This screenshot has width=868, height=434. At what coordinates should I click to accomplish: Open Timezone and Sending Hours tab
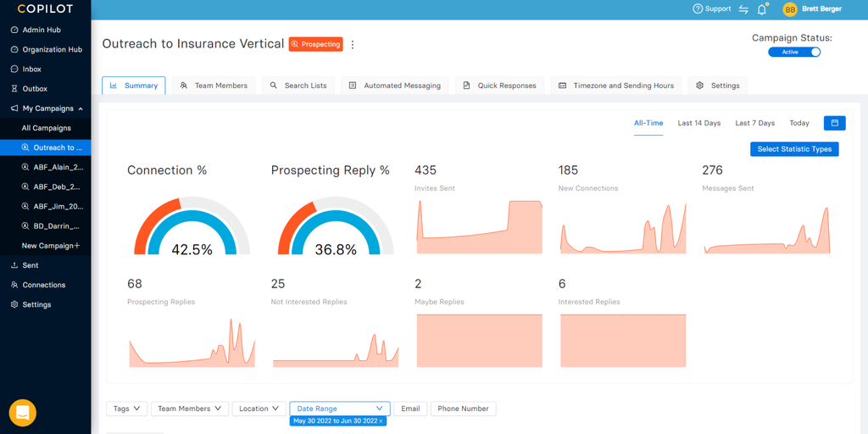(x=616, y=86)
